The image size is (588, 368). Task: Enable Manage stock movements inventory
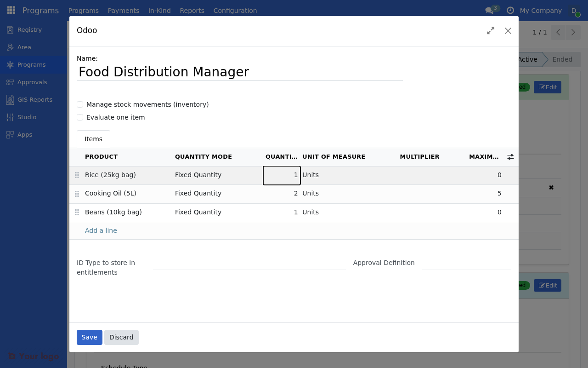click(x=80, y=104)
